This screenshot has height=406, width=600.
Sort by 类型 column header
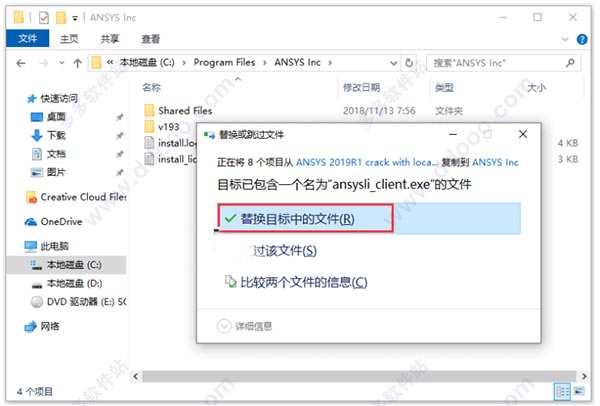(x=444, y=88)
